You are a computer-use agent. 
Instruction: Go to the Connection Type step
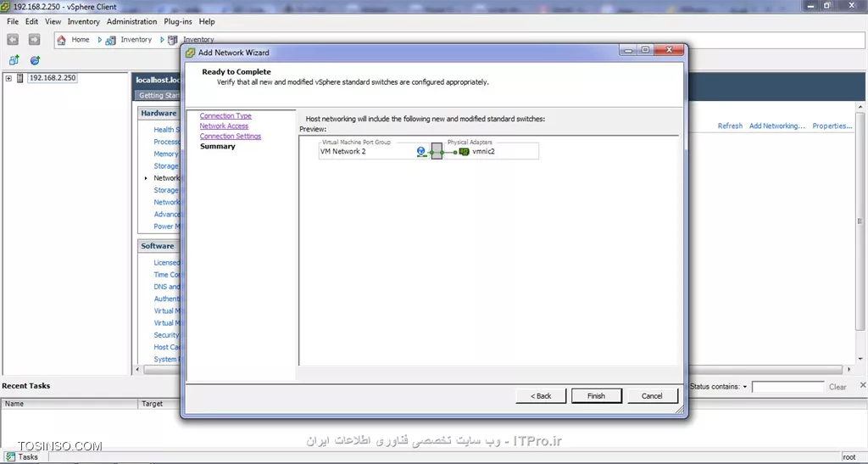click(x=225, y=115)
